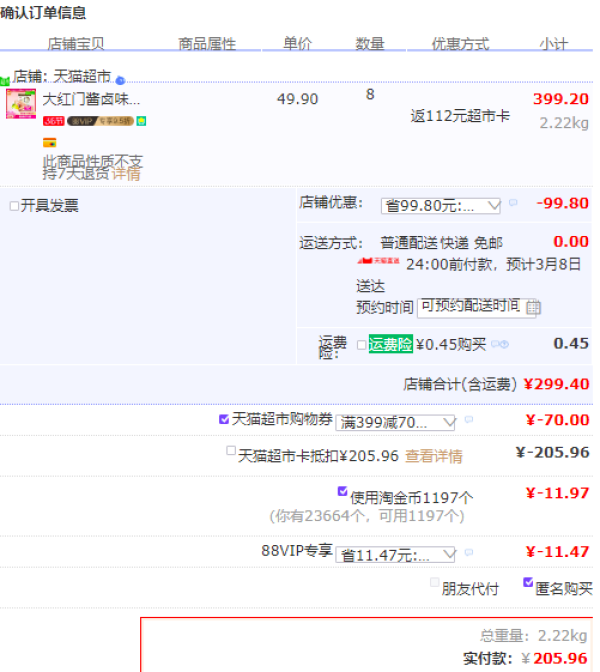The image size is (600, 672).
Task: Click 查看详情 link for 超市卡抵扣
Action: (434, 456)
